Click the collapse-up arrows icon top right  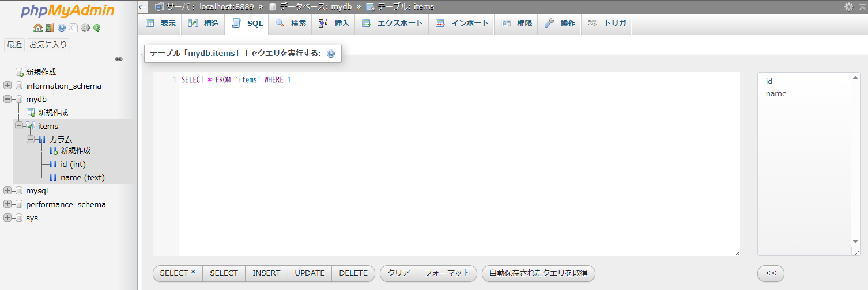pyautogui.click(x=861, y=6)
